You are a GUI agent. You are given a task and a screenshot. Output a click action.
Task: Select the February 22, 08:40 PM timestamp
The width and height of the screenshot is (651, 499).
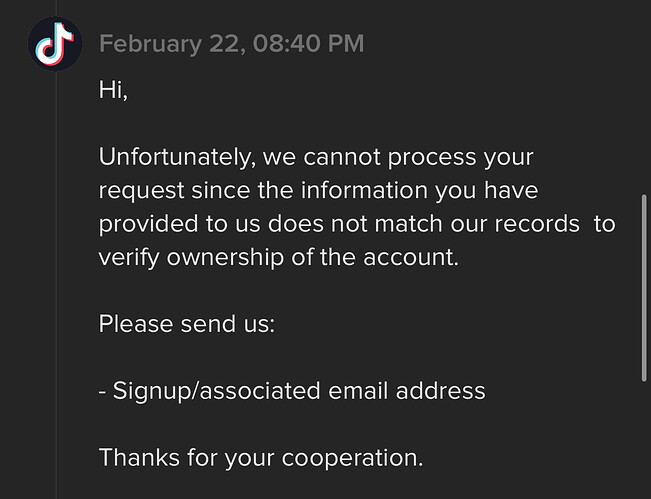(x=232, y=44)
